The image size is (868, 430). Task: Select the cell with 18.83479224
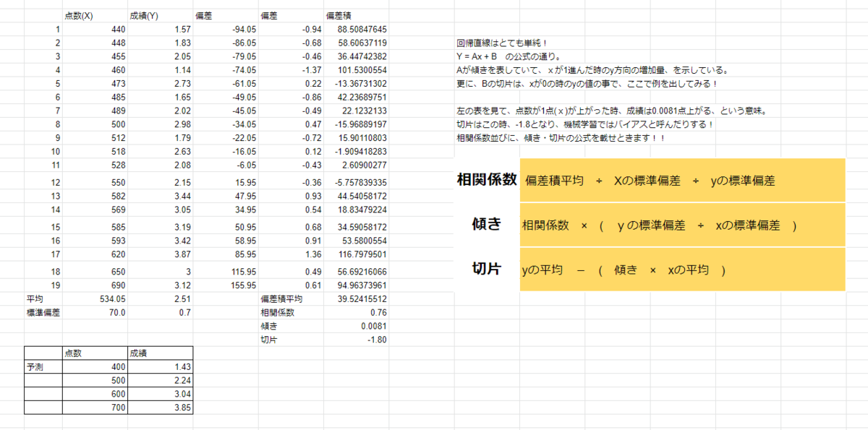pos(356,210)
